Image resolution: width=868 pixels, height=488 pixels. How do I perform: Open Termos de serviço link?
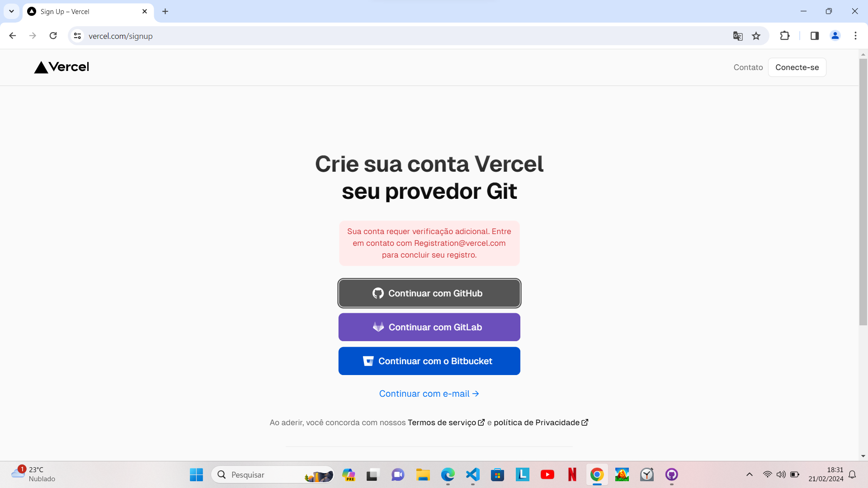pyautogui.click(x=446, y=422)
